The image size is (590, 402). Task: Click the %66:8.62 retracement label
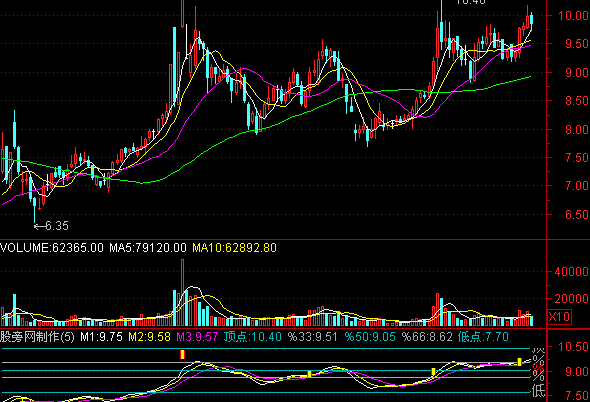tap(427, 337)
